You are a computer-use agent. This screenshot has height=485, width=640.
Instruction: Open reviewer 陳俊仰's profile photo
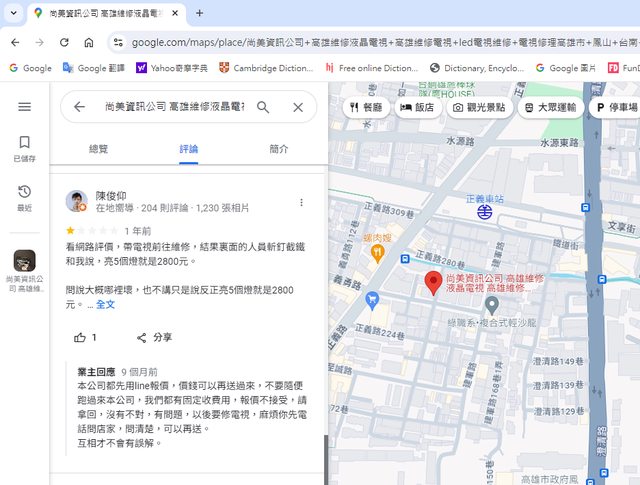77,202
